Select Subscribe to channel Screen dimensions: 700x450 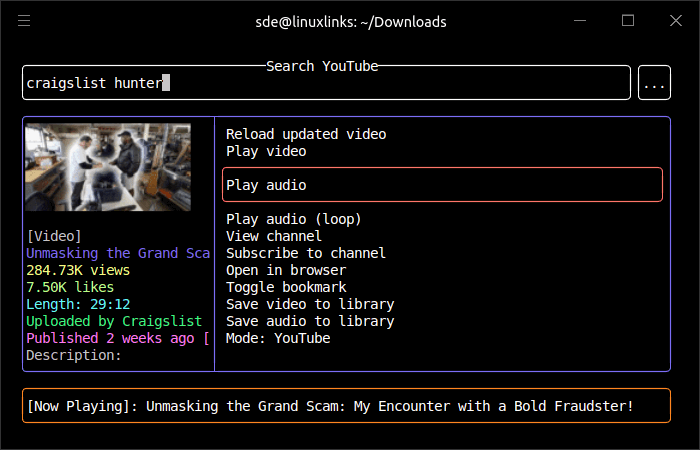pos(306,253)
